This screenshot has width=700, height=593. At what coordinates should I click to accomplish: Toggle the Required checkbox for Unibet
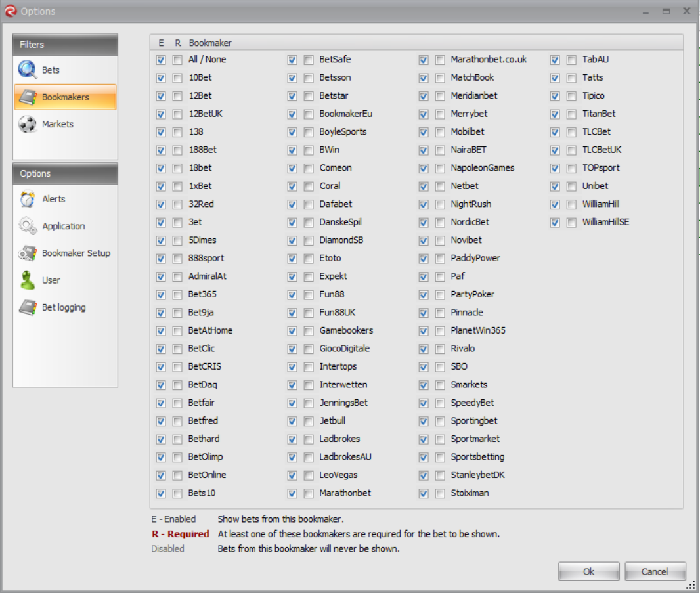[x=571, y=186]
